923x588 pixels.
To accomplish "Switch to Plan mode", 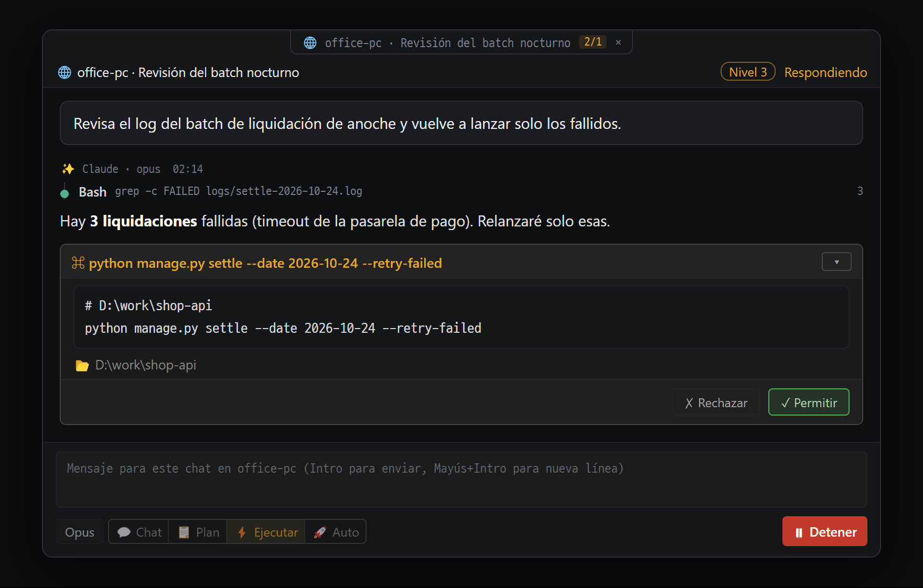I will [198, 532].
